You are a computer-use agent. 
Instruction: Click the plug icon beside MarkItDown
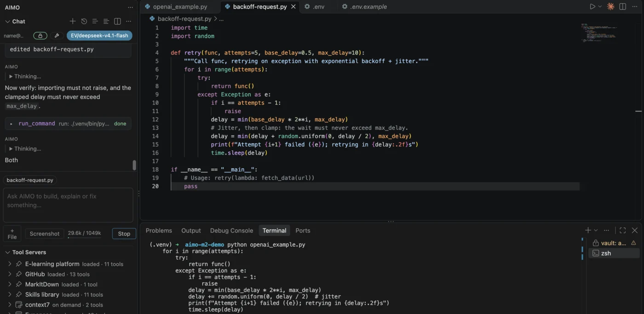(19, 284)
